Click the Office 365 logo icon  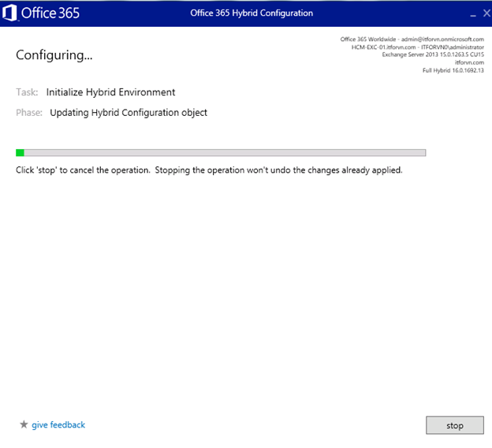[10, 13]
